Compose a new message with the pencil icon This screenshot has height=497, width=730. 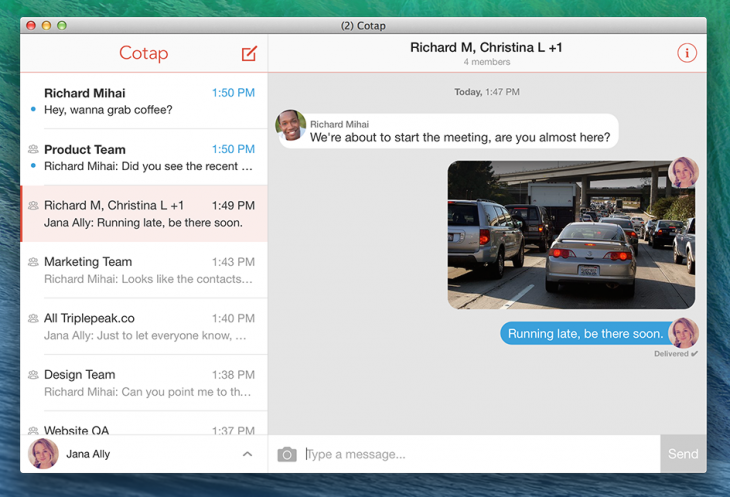(x=249, y=54)
